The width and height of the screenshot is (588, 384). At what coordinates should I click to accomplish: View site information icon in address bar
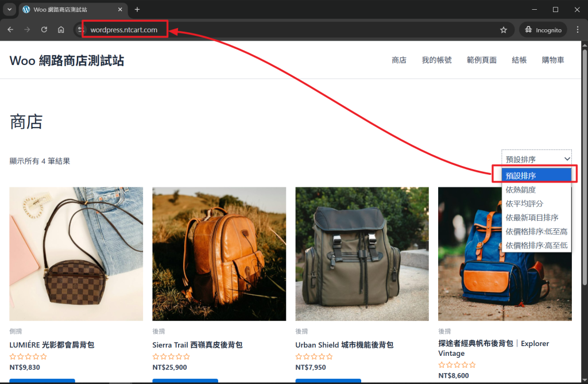pos(80,30)
